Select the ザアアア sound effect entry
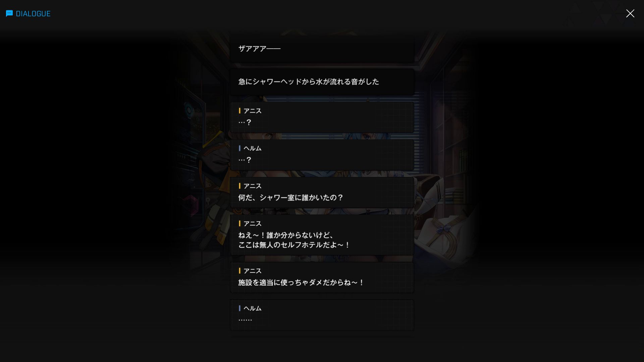 coord(322,49)
